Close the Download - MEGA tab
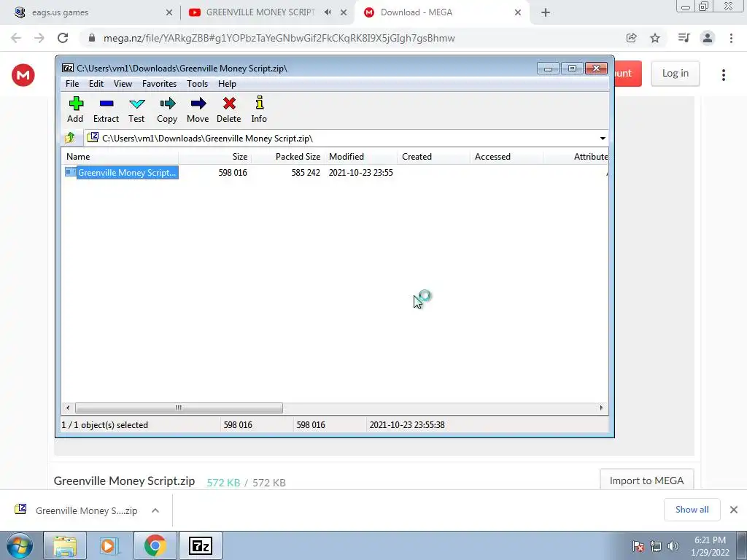 pyautogui.click(x=518, y=13)
